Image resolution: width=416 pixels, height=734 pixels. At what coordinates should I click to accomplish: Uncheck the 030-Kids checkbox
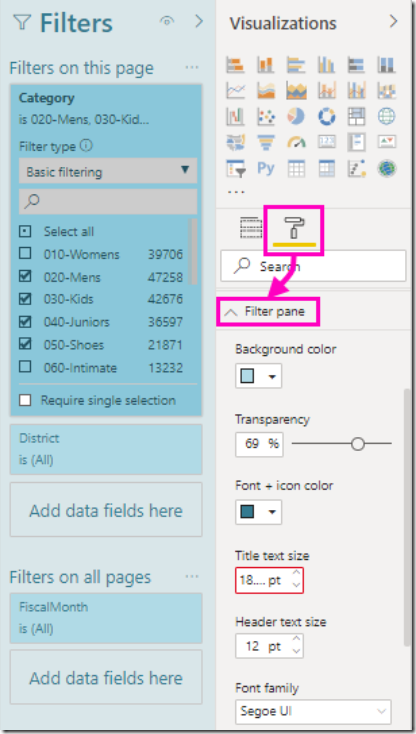[25, 299]
